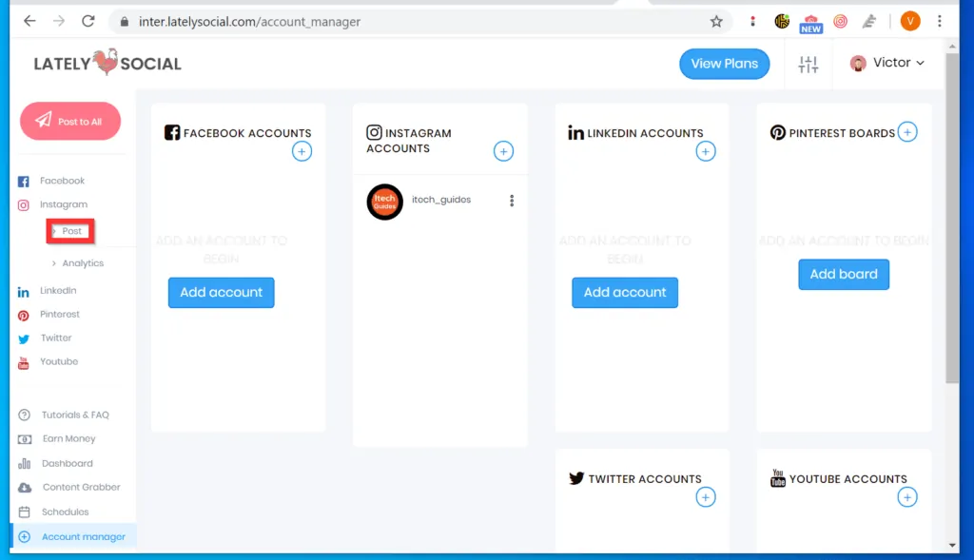Open the three-dot menu for itech_guides
Screen dimensions: 974x560
click(x=511, y=201)
